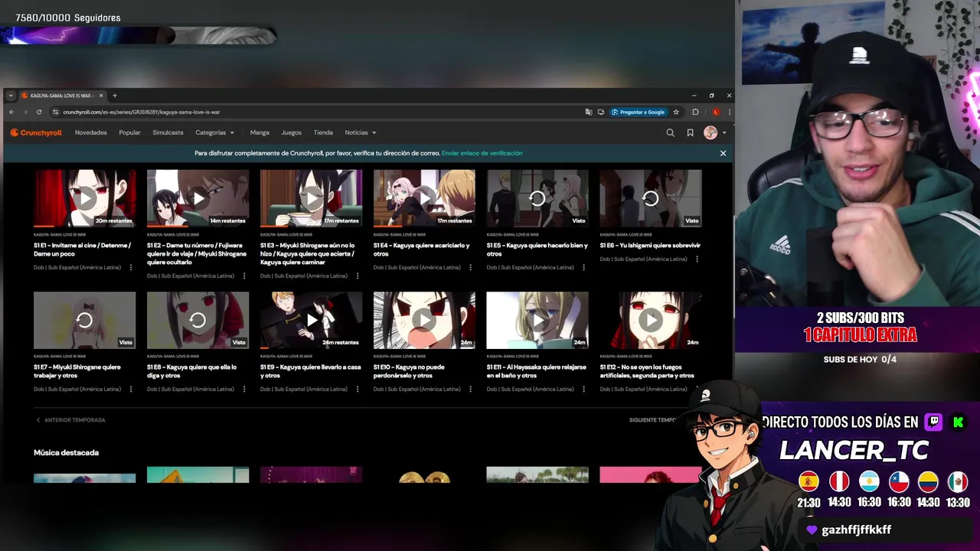The height and width of the screenshot is (551, 980).
Task: Play episode S1 E11 thumbnail
Action: (x=537, y=320)
